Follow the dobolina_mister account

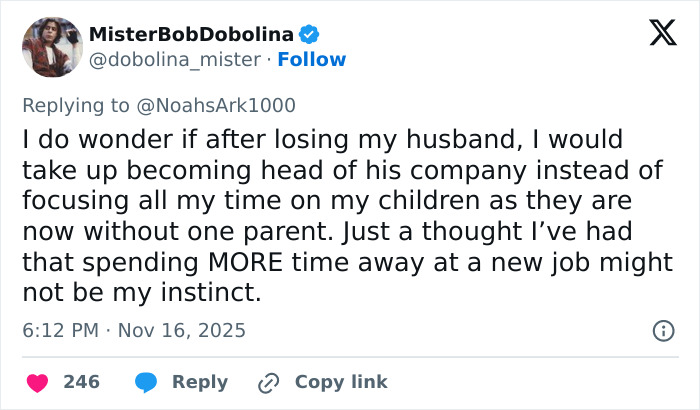312,59
